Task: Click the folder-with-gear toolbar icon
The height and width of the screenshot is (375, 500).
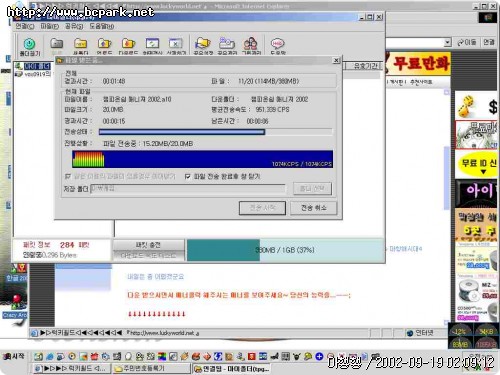Action: [x=227, y=43]
